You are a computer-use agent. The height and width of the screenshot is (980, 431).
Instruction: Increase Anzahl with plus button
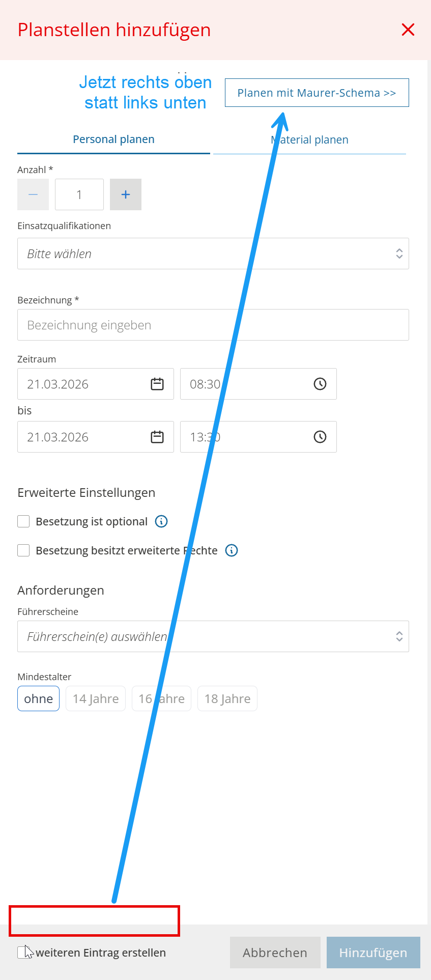(x=126, y=194)
